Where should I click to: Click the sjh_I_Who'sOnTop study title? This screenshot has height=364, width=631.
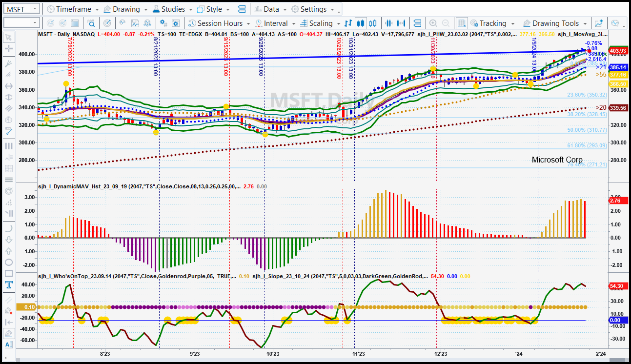click(137, 276)
